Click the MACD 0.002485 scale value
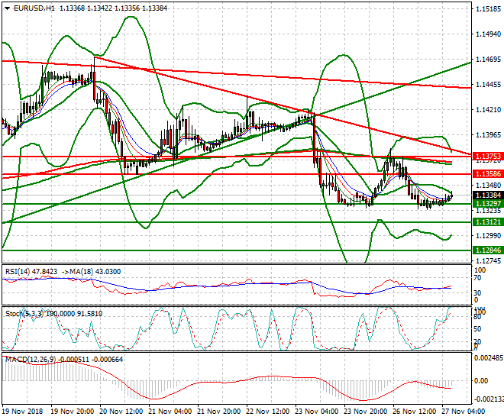504x420 pixels. pyautogui.click(x=489, y=357)
